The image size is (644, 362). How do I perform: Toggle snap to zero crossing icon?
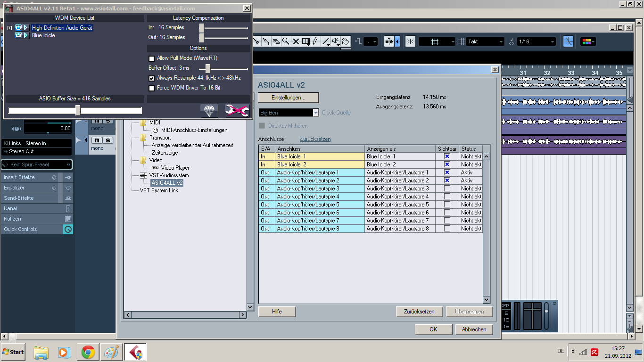(x=358, y=41)
